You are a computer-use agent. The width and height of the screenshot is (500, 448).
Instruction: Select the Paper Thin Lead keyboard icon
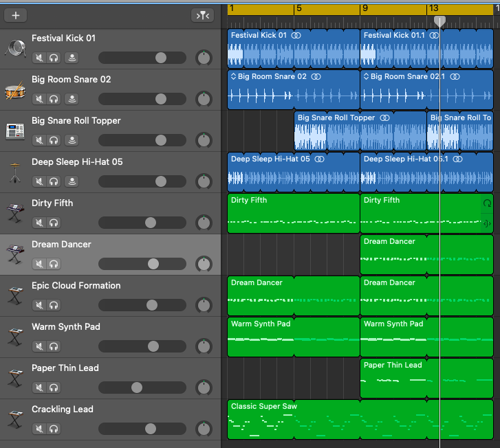15,378
